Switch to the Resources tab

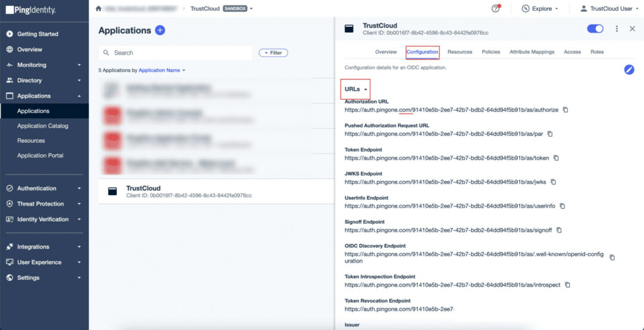tap(460, 52)
